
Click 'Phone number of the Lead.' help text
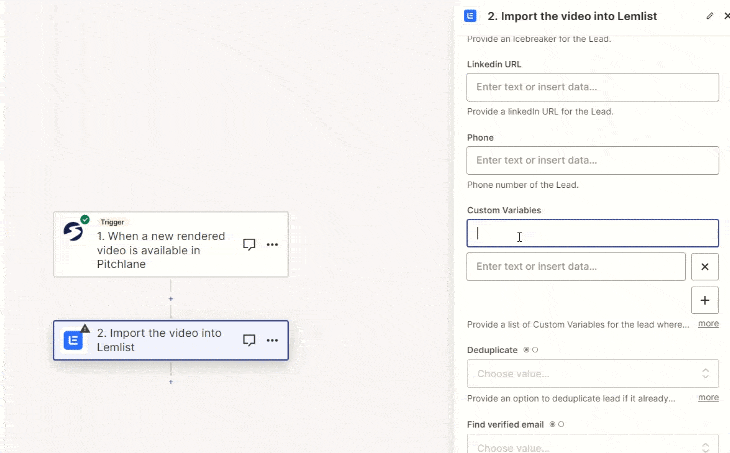pyautogui.click(x=523, y=185)
